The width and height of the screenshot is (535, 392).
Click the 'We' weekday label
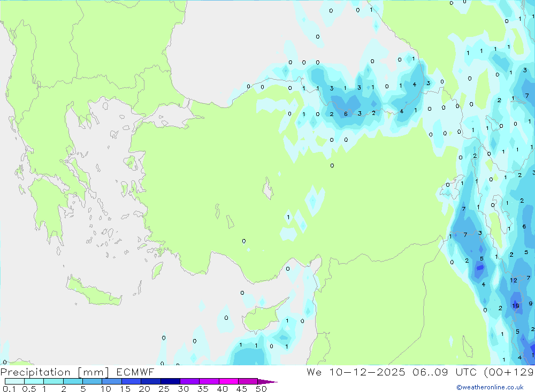pyautogui.click(x=314, y=372)
